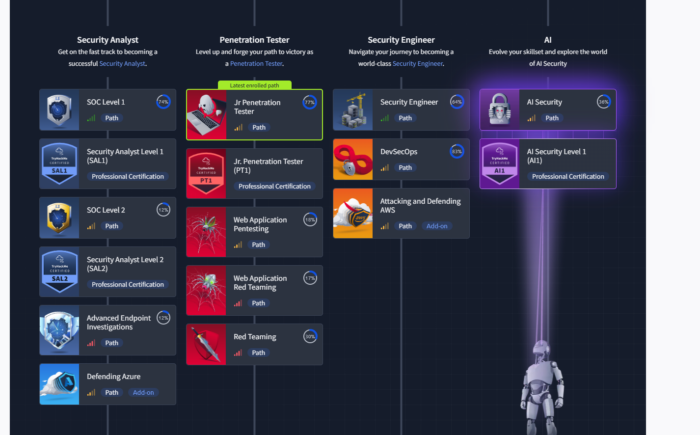Open the SOC Level 2 path card
The height and width of the screenshot is (435, 700).
[x=108, y=218]
